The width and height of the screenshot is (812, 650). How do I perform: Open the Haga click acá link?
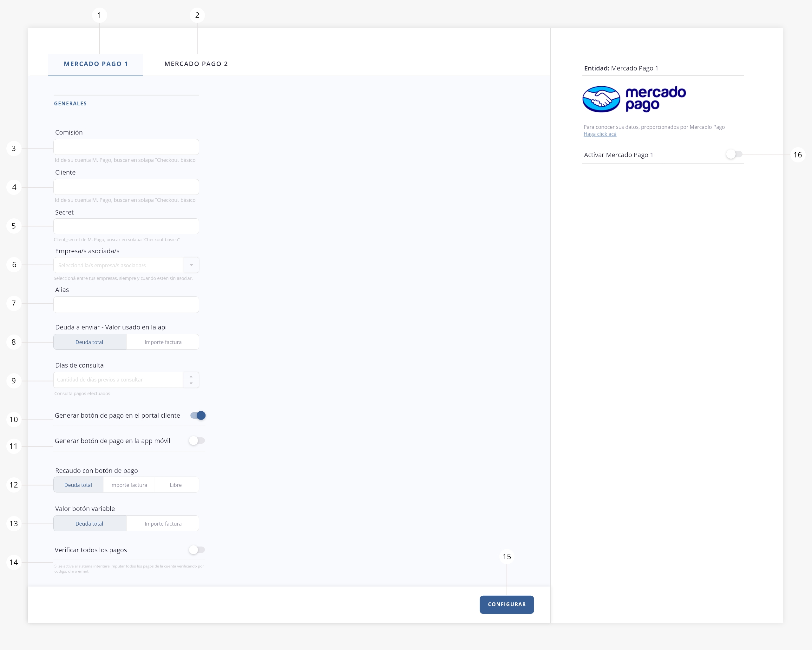tap(600, 134)
